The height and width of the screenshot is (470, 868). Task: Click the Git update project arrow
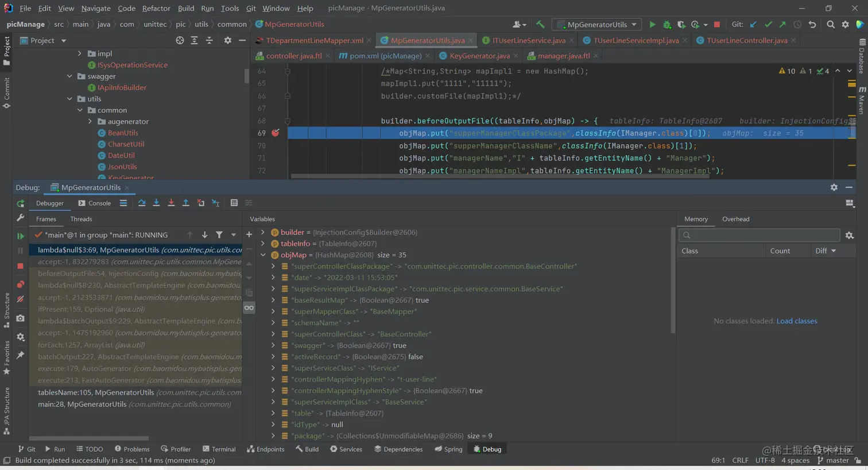point(753,24)
